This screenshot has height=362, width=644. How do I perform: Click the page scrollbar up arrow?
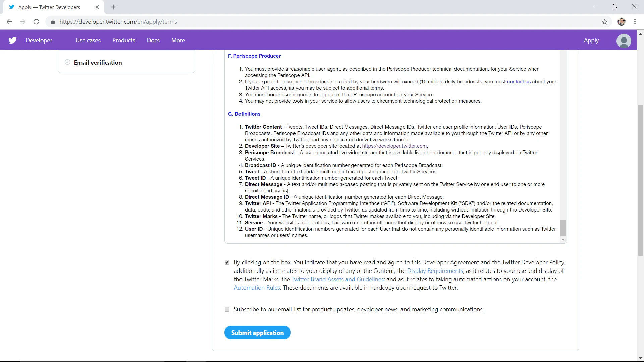point(640,34)
